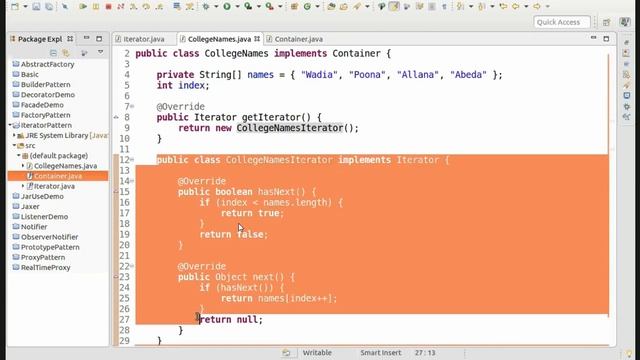Click the red Terminate icon
Screen dimensions: 640x360
(109, 6)
